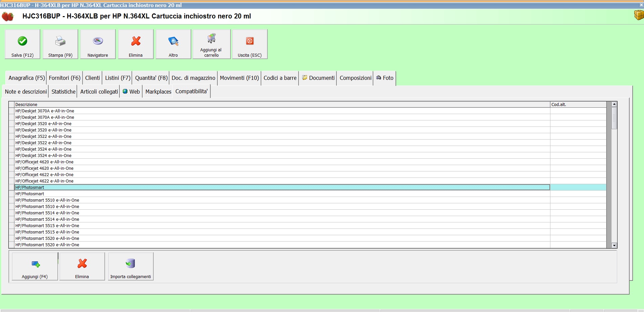This screenshot has width=644, height=312.
Task: Click the Cod.alt. column header
Action: tap(578, 104)
